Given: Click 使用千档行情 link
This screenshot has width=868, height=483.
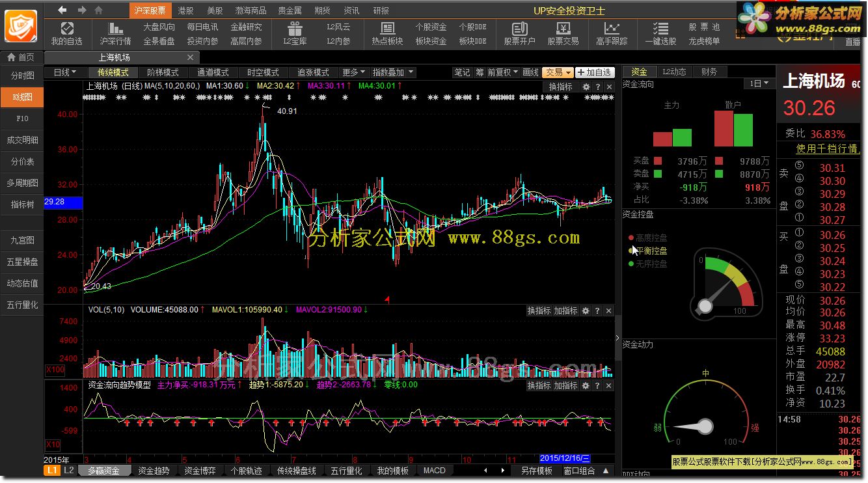Looking at the screenshot, I should 828,149.
